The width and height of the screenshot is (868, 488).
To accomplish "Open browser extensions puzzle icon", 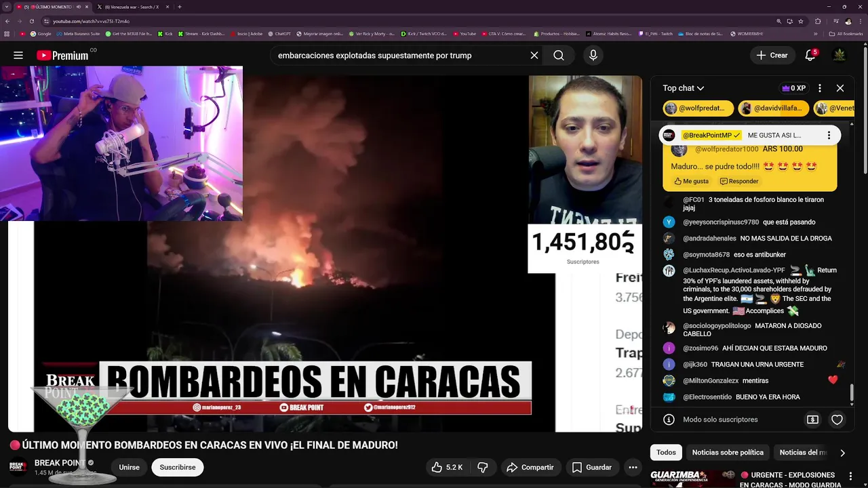I will [818, 21].
